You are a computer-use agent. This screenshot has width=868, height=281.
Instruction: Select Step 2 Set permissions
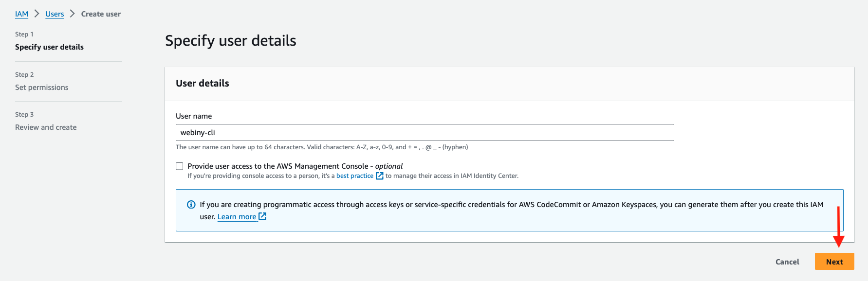pyautogui.click(x=42, y=88)
